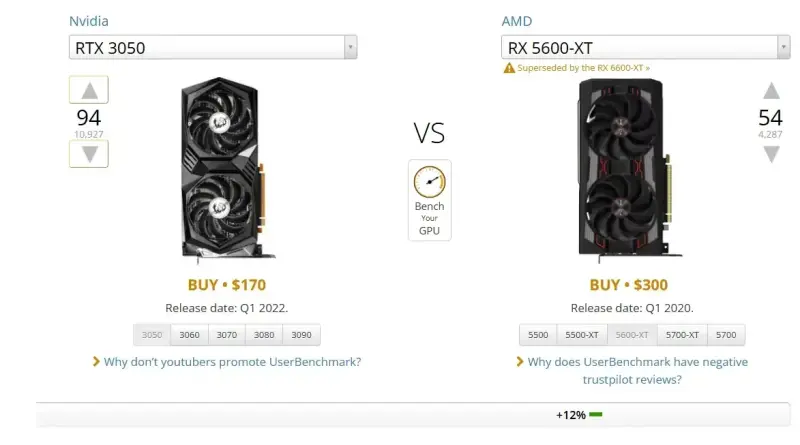Click the chevron beside the trustpilot reviews question
This screenshot has height=445, width=800.
[x=520, y=361]
